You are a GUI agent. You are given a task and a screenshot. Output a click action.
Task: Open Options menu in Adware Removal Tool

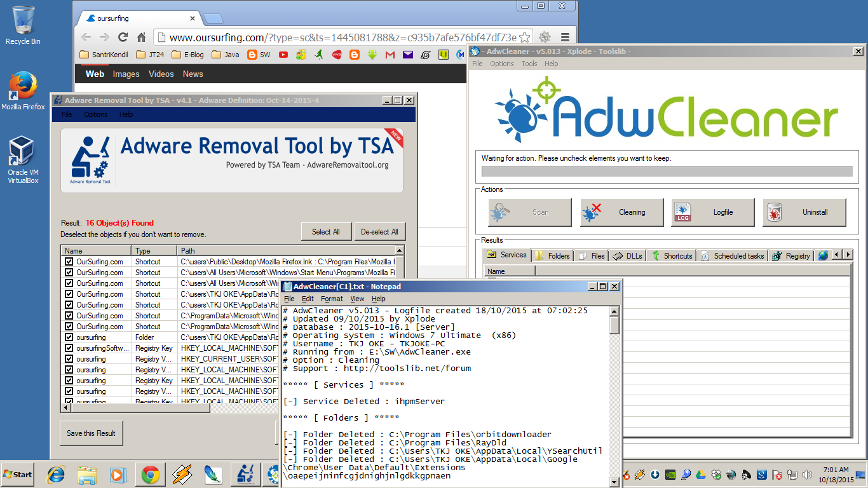pyautogui.click(x=96, y=114)
